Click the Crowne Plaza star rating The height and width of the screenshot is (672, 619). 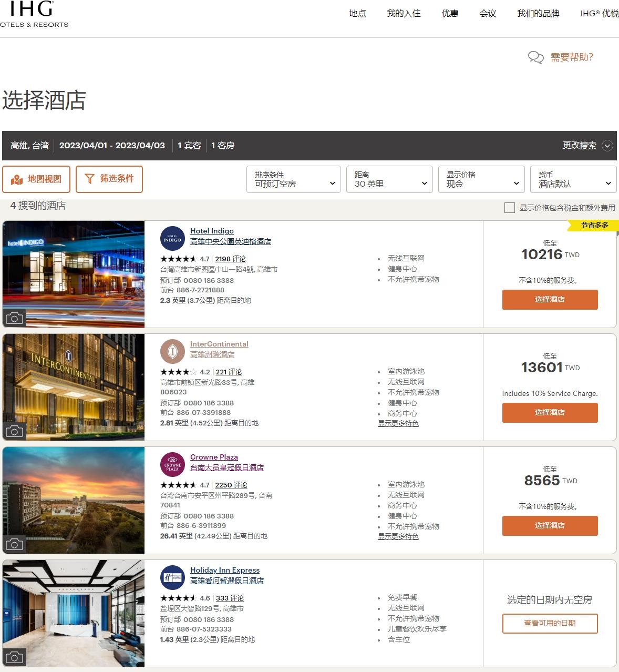pos(178,485)
